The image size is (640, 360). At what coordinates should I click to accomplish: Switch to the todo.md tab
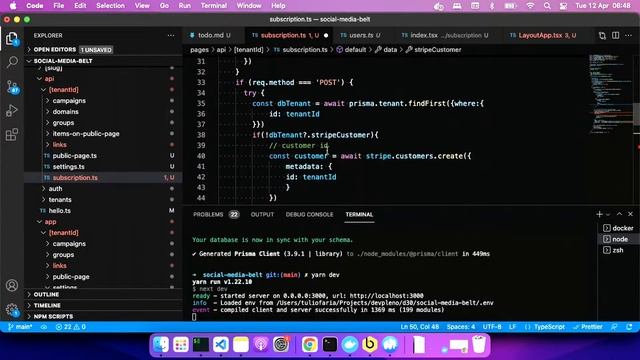pyautogui.click(x=211, y=36)
